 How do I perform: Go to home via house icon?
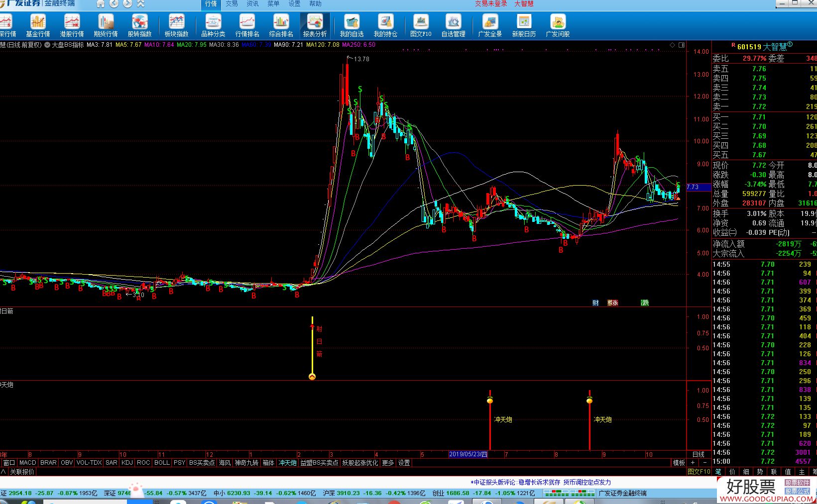(x=101, y=4)
